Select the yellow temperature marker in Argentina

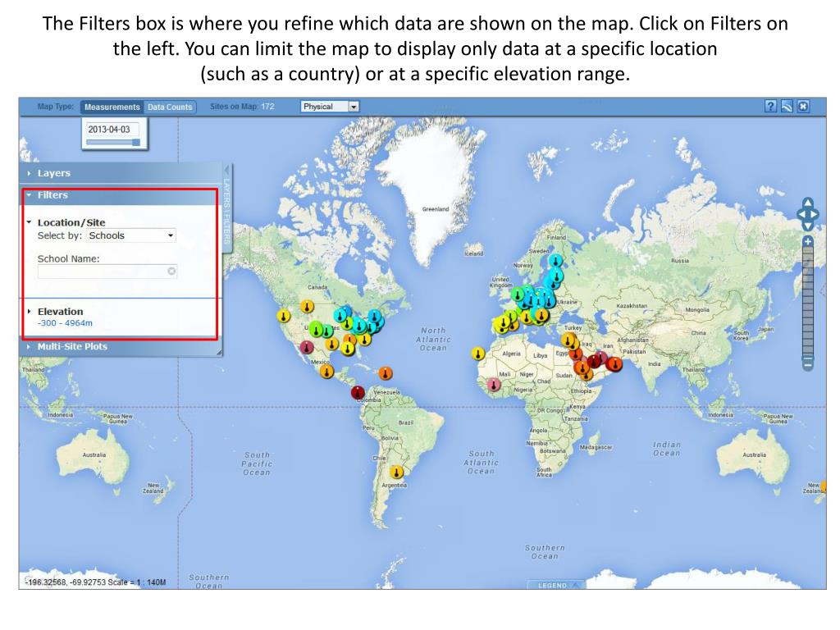tap(396, 472)
